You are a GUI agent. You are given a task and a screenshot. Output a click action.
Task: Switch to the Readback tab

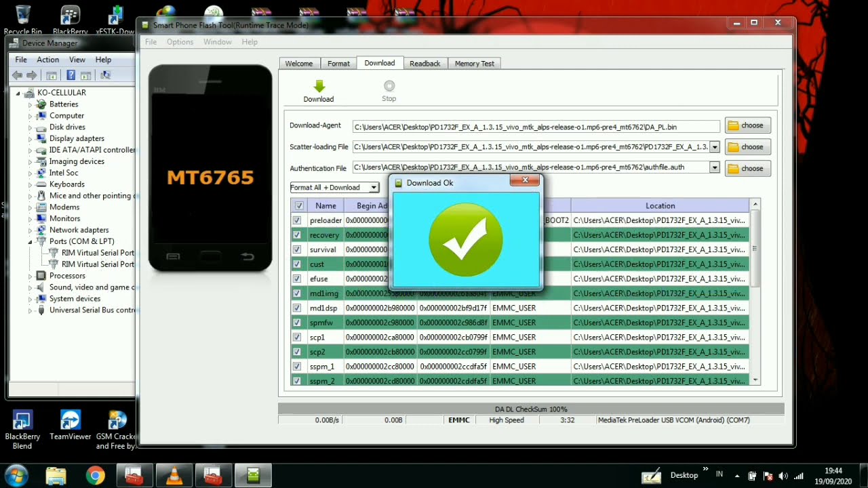pos(425,64)
